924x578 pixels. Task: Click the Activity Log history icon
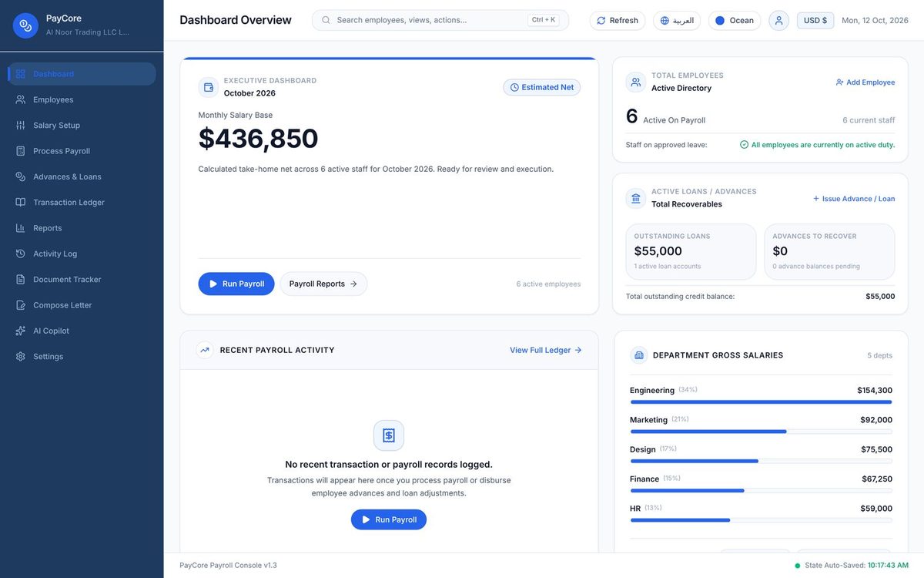click(x=21, y=254)
